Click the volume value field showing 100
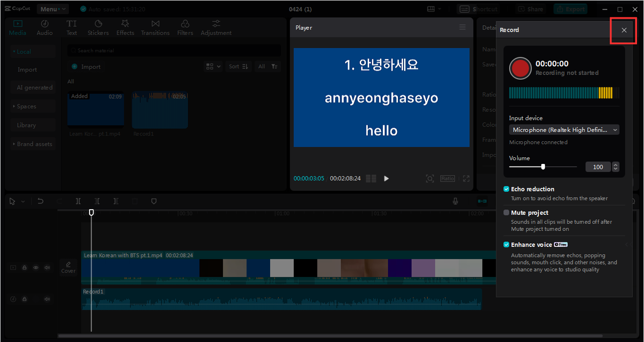The width and height of the screenshot is (644, 342). (598, 167)
